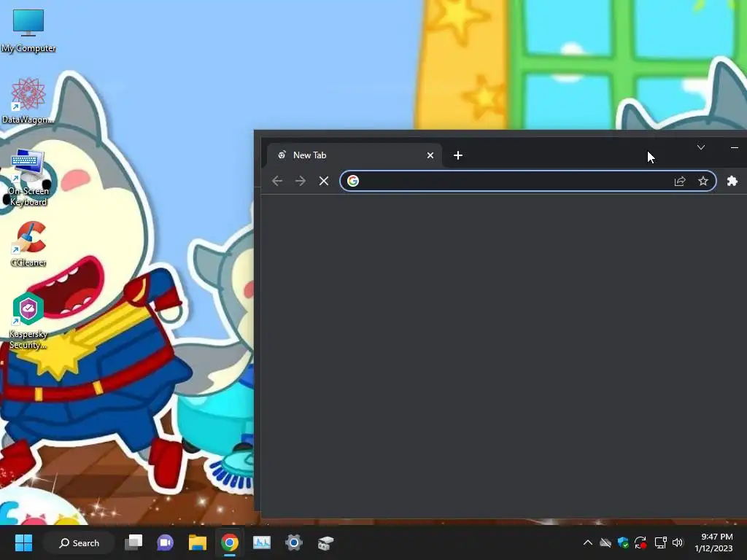Open the volume speaker tray icon
The width and height of the screenshot is (747, 560).
coord(678,542)
